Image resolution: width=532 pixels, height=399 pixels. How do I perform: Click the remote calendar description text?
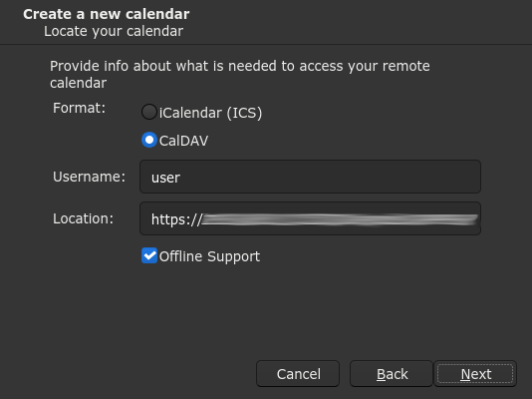coord(239,75)
